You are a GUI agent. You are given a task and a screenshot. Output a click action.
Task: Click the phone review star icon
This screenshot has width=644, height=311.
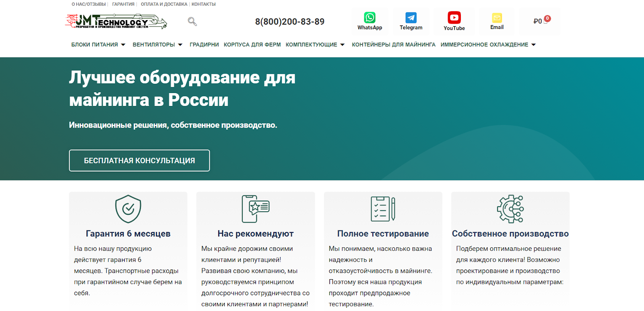pyautogui.click(x=256, y=209)
